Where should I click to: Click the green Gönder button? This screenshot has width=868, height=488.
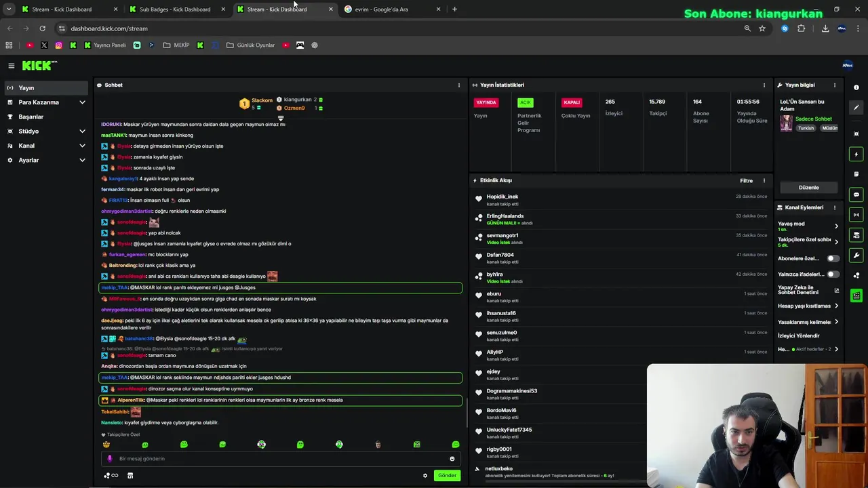click(448, 476)
